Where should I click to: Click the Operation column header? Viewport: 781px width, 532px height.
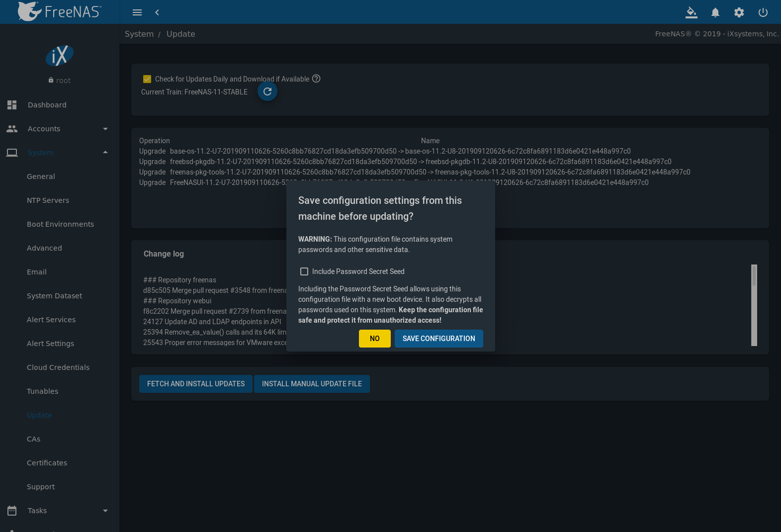155,141
